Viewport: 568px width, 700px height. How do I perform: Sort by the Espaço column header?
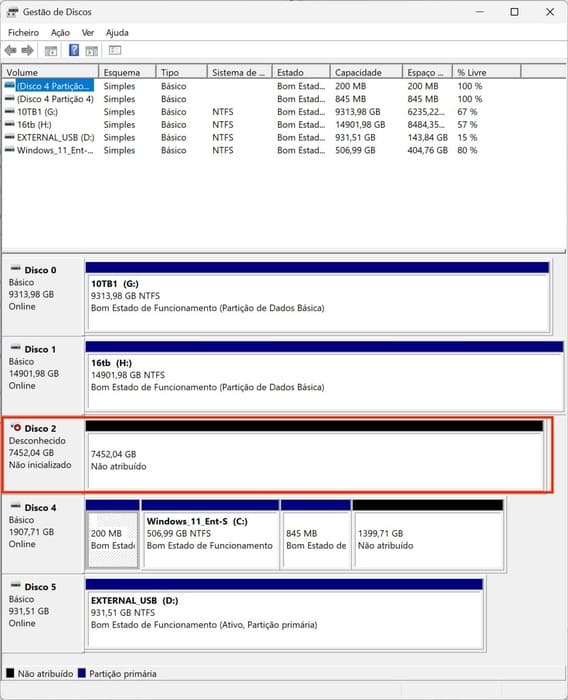427,72
